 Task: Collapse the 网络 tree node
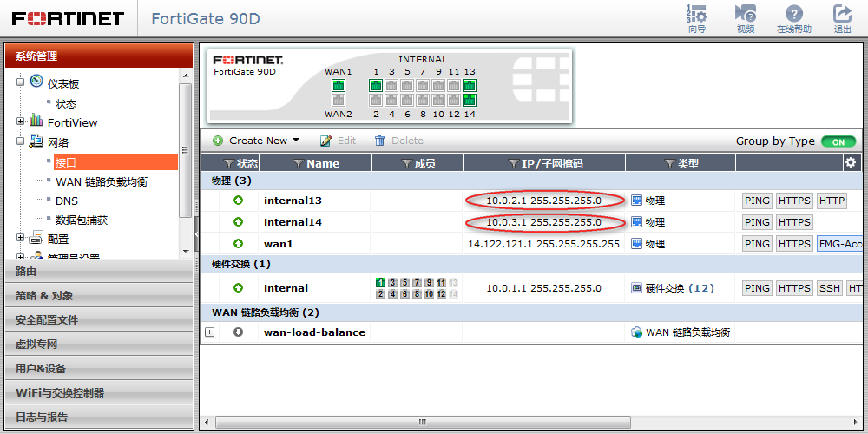point(21,141)
